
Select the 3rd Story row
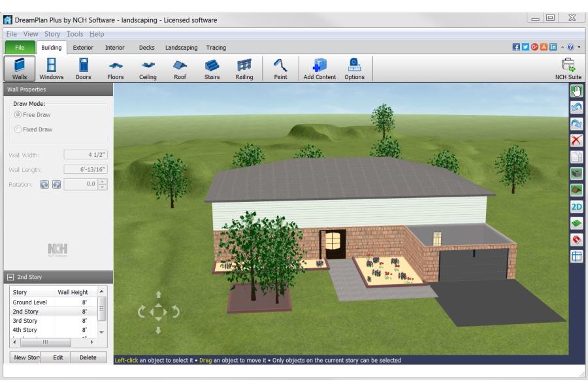(x=54, y=321)
